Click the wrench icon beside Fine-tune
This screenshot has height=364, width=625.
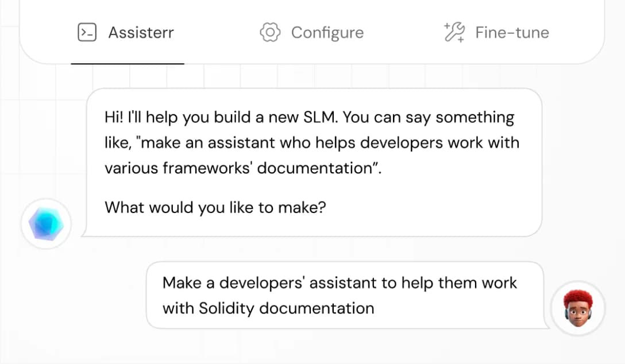pos(454,33)
